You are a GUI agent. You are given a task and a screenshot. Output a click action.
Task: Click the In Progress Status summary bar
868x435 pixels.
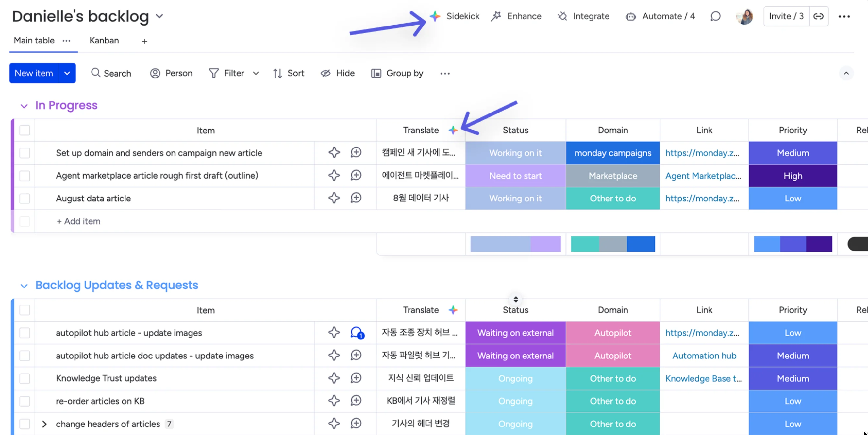click(x=516, y=244)
